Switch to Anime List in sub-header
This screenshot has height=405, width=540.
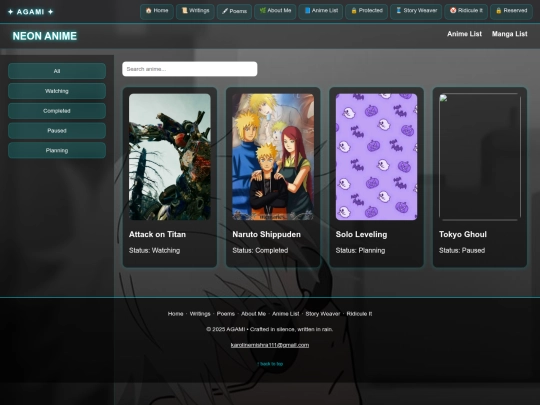pos(464,34)
